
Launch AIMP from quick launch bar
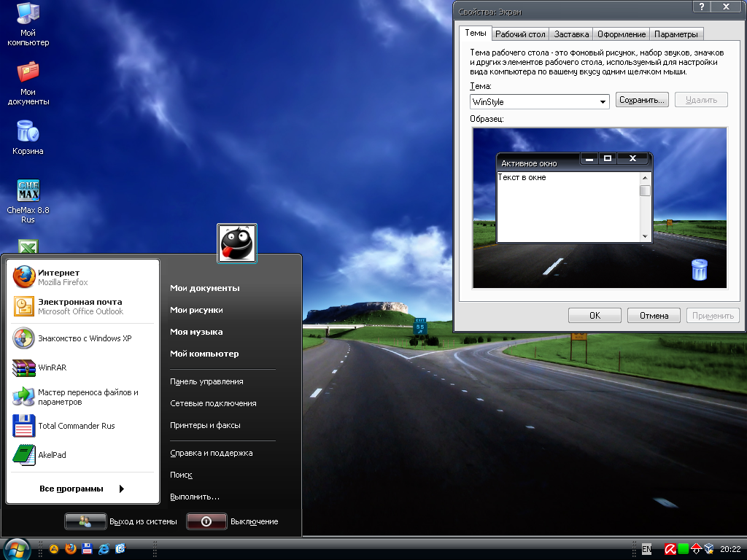[x=54, y=549]
